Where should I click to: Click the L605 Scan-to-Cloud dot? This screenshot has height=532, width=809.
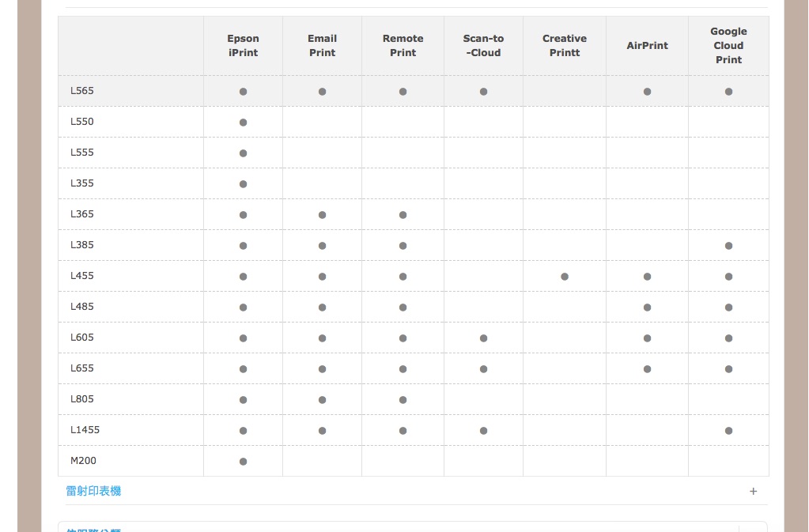coord(483,338)
